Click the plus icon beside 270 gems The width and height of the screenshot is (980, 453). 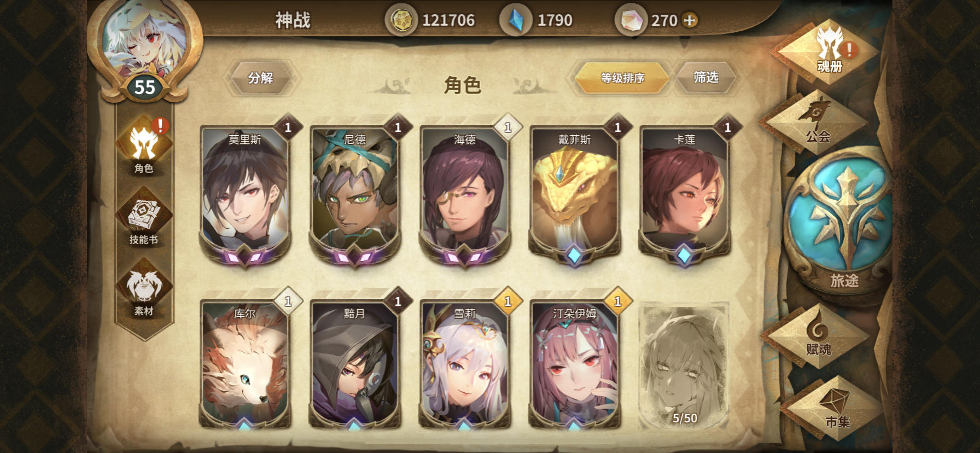coord(690,20)
